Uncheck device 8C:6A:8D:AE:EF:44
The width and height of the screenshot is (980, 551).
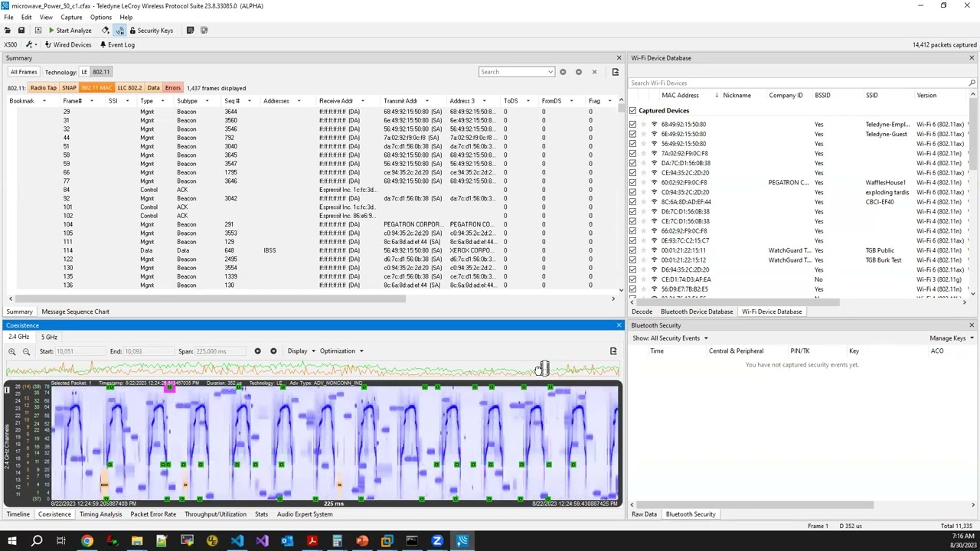(x=632, y=202)
